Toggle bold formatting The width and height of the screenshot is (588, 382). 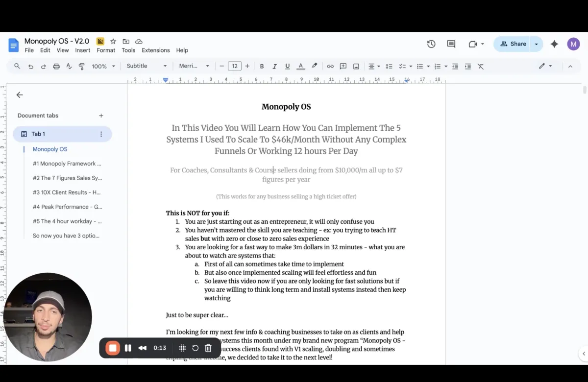262,66
